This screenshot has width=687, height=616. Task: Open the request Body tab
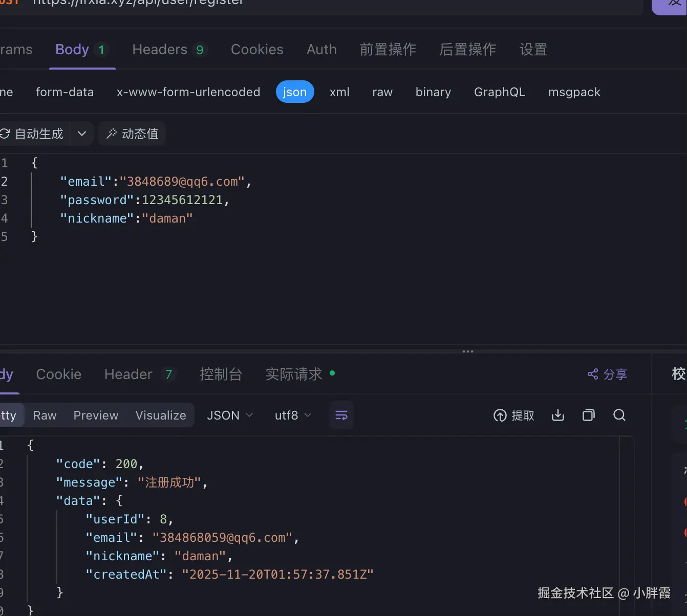click(82, 50)
